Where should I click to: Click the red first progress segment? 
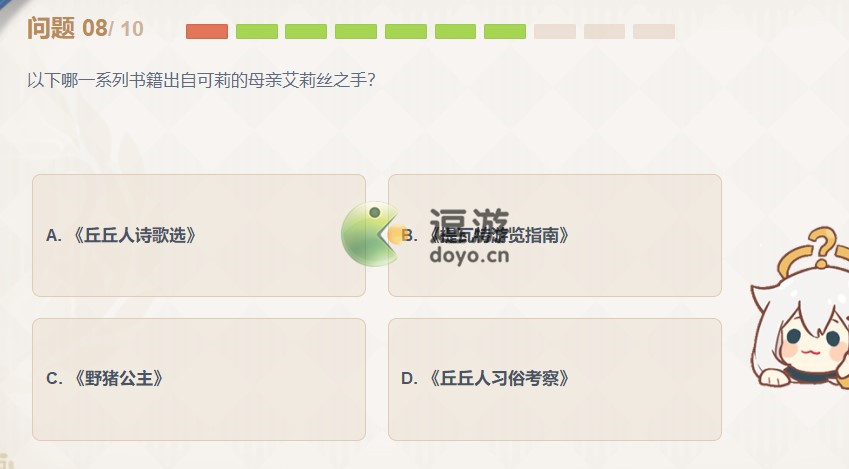(x=207, y=31)
